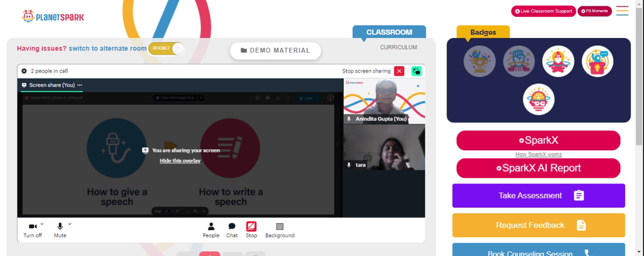644x256 pixels.
Task: Click Hide this overlay link
Action: pos(180,161)
